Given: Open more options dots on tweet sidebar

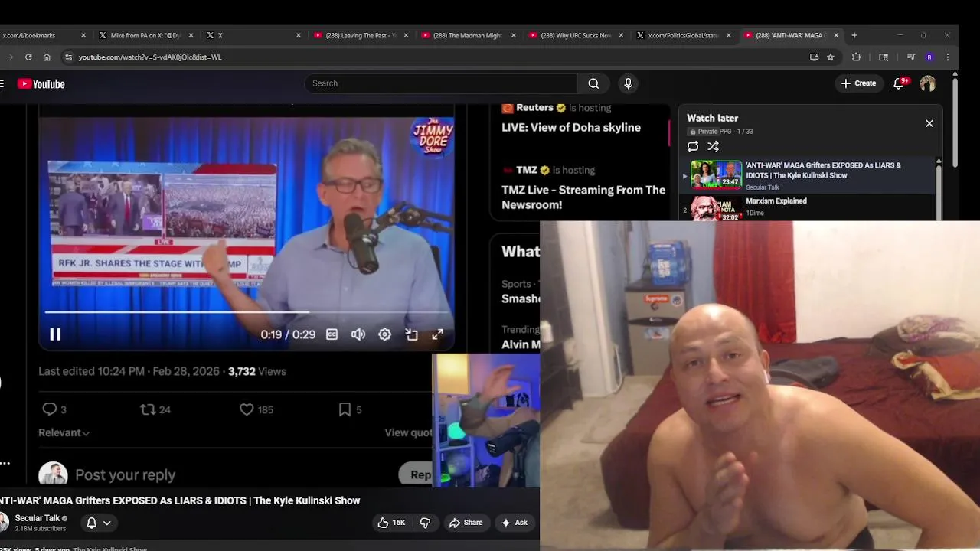Looking at the screenshot, I should [4, 463].
